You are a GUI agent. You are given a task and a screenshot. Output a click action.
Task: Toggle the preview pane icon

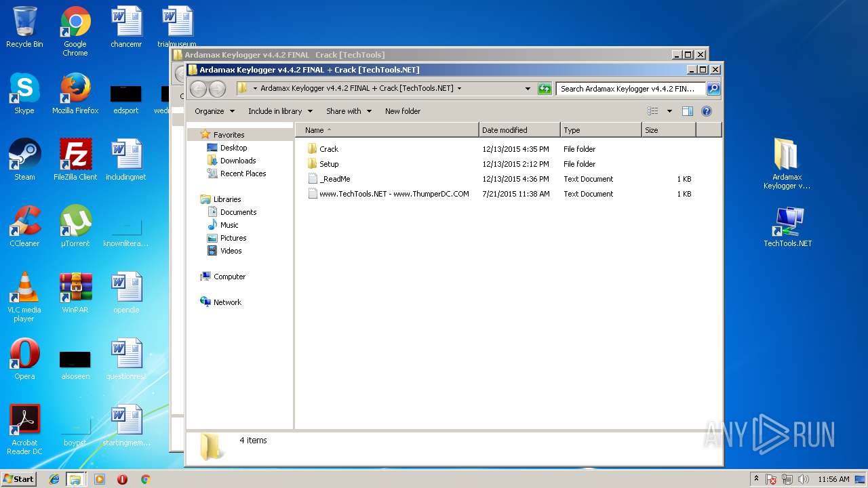pos(687,111)
